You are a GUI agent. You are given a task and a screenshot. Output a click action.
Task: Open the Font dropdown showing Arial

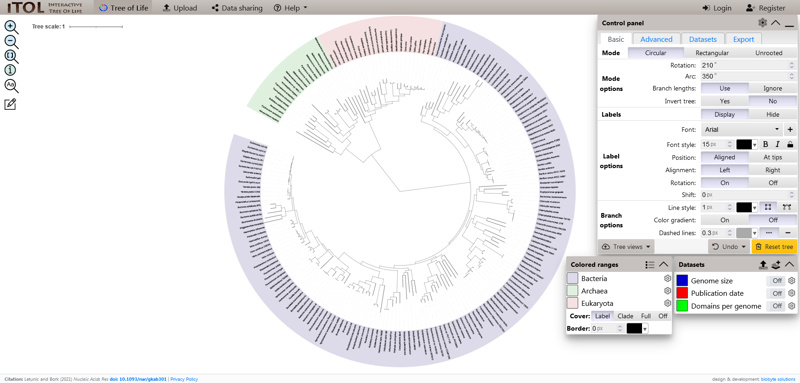pos(742,130)
